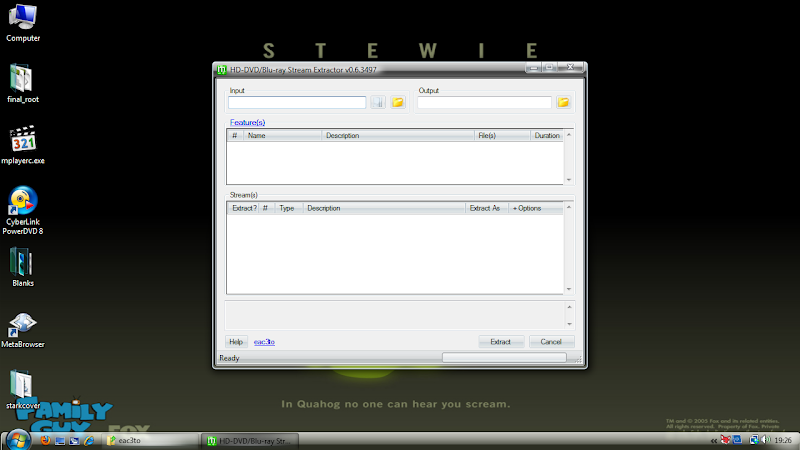Click Show Desktop quick launch icon

click(x=60, y=440)
